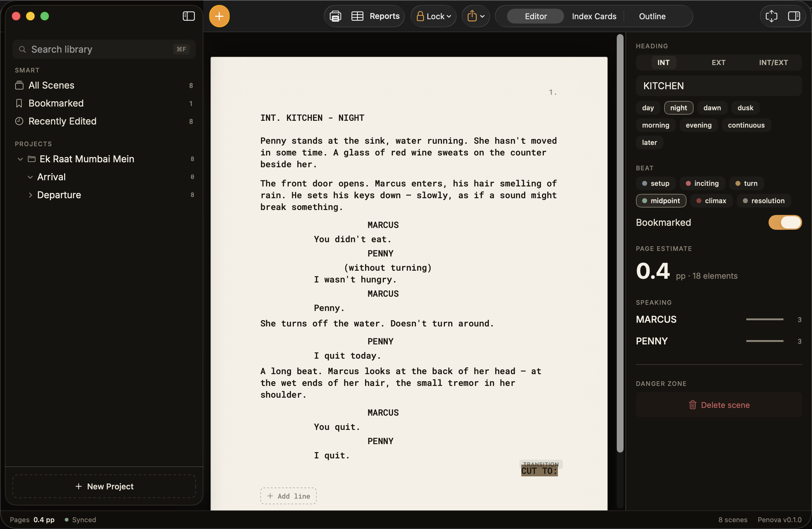This screenshot has width=812, height=529.
Task: Click the resolution beat chip
Action: (x=764, y=201)
